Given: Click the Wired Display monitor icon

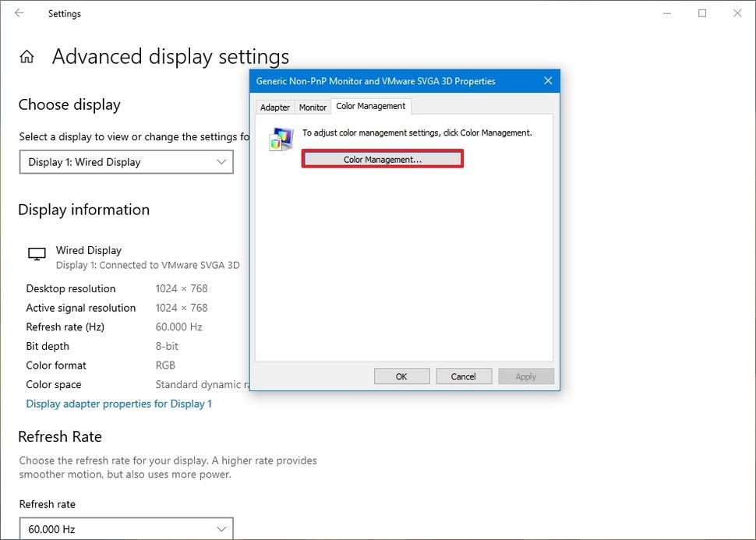Looking at the screenshot, I should [36, 253].
